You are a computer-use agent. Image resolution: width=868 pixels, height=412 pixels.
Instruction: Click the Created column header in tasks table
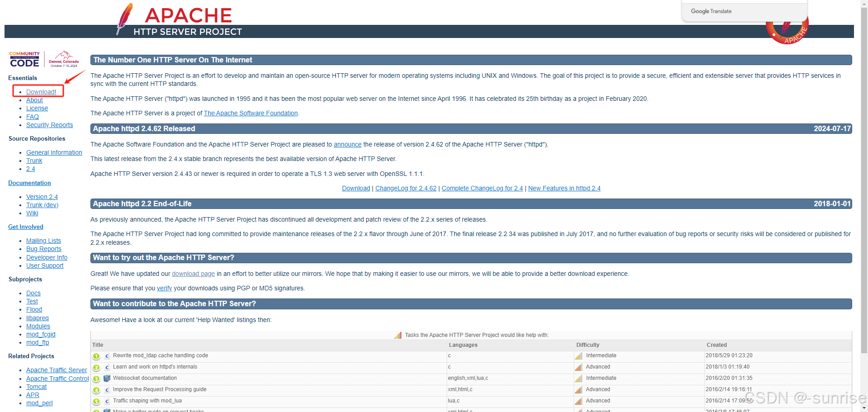click(x=717, y=345)
